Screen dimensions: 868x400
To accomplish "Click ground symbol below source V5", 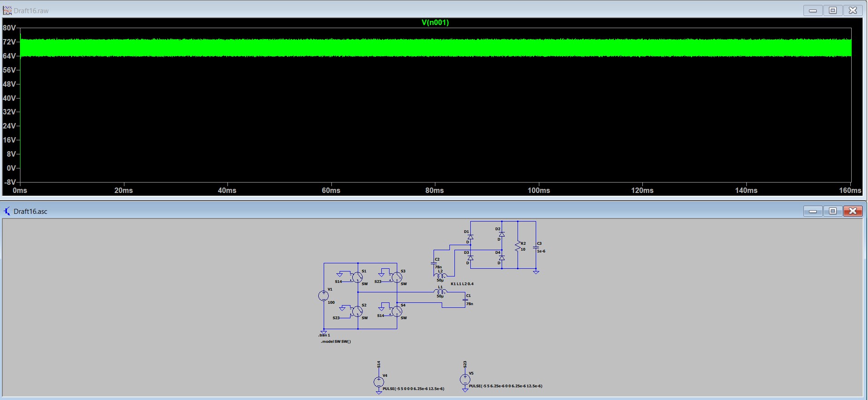I will pos(465,389).
